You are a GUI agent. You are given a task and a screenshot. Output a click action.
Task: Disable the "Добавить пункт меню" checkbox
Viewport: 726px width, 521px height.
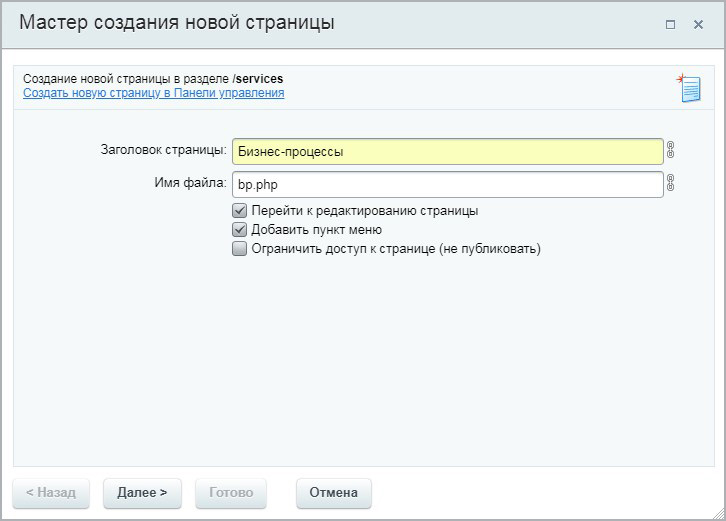239,230
